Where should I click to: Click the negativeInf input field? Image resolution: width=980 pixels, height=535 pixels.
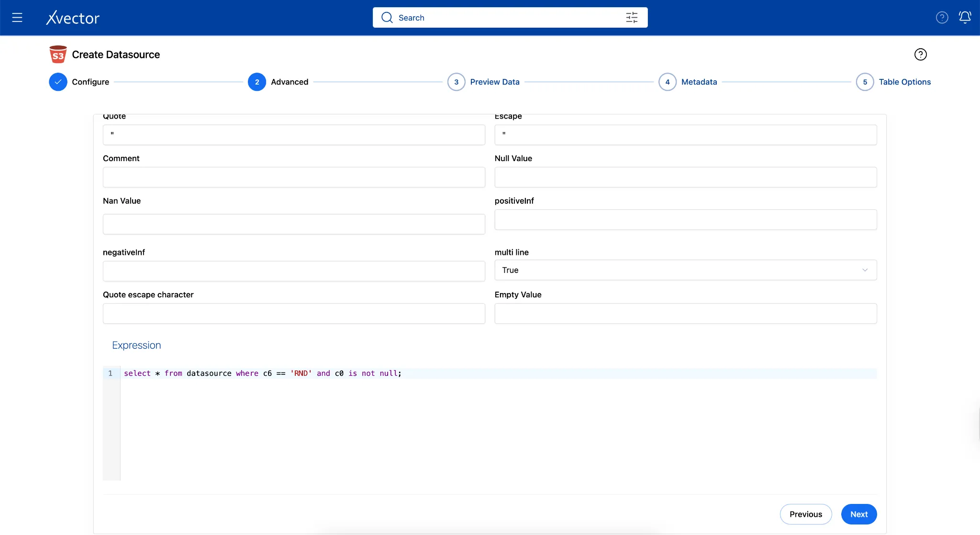(294, 271)
